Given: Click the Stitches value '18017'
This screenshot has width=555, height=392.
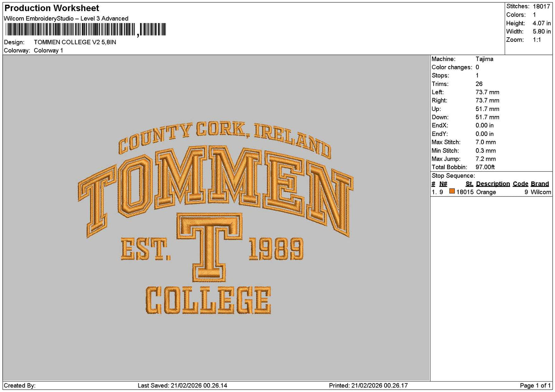Looking at the screenshot, I should (541, 7).
